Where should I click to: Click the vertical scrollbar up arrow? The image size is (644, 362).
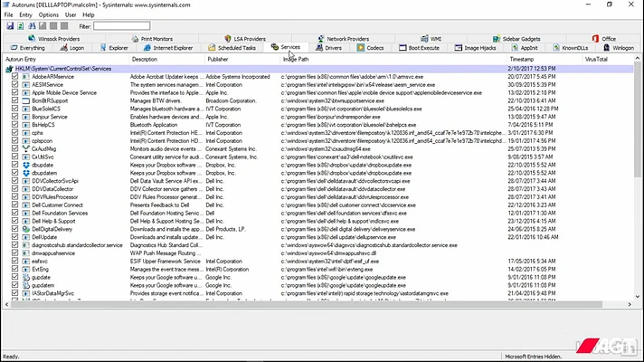(638, 58)
